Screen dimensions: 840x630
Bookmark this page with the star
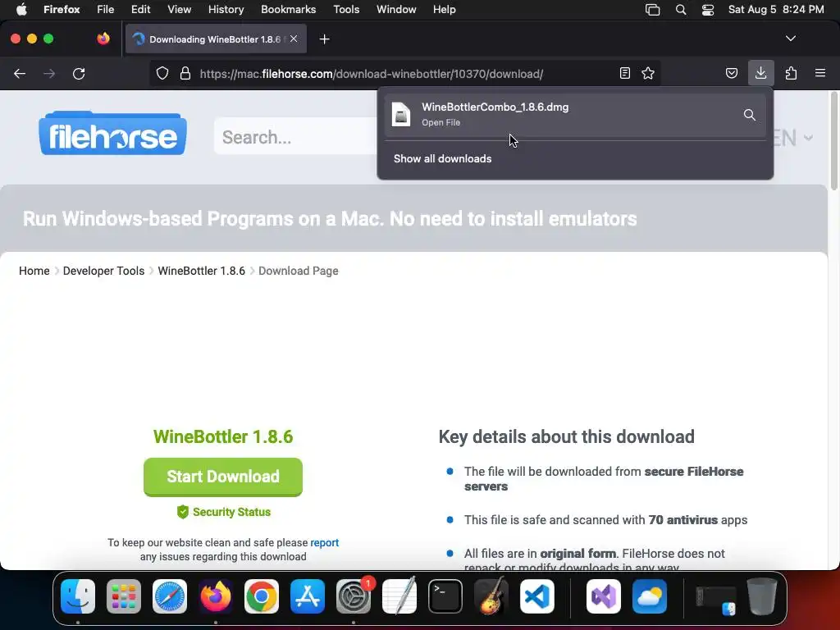[x=648, y=73]
